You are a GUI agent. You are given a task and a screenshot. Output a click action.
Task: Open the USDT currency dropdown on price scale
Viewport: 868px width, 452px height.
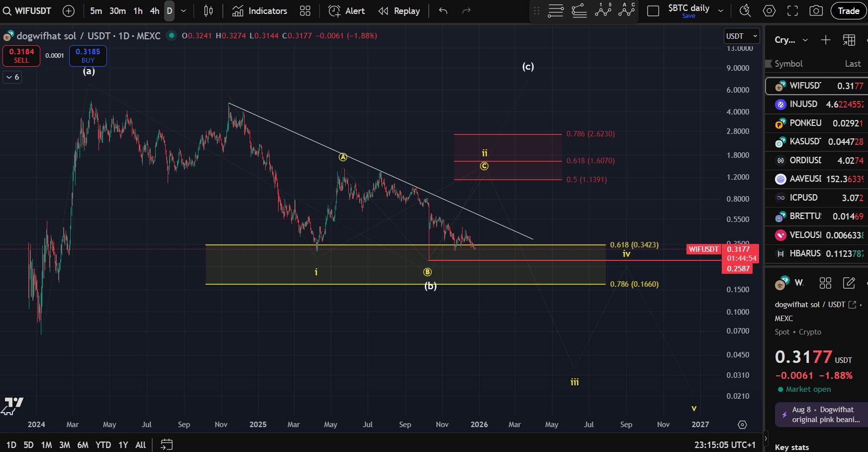741,36
